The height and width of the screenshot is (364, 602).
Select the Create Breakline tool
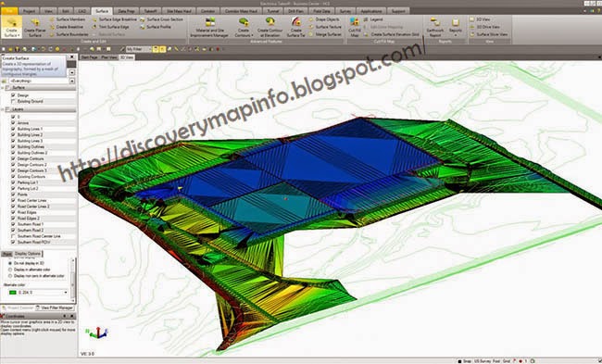(66, 27)
